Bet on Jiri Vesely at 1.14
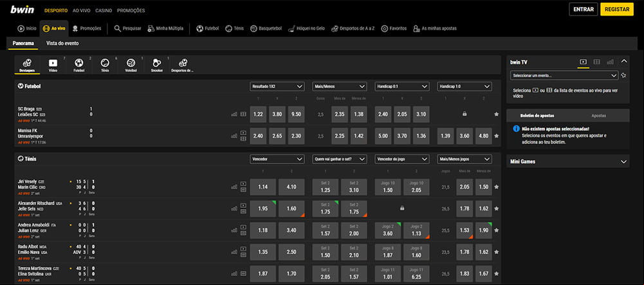Screen dimensions: 644x285 263,187
